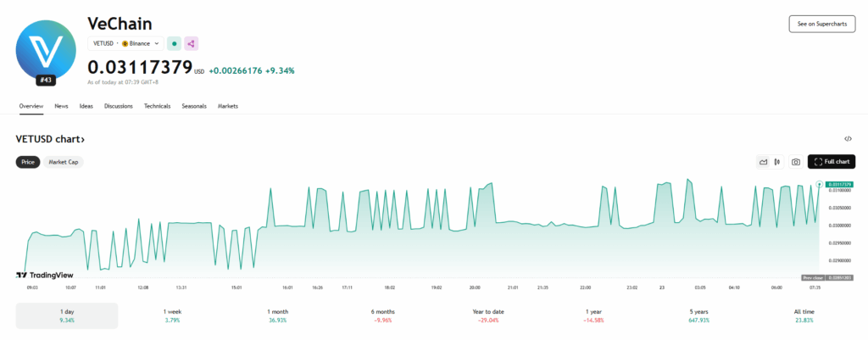
Task: Click the purple share graph icon
Action: pos(192,43)
